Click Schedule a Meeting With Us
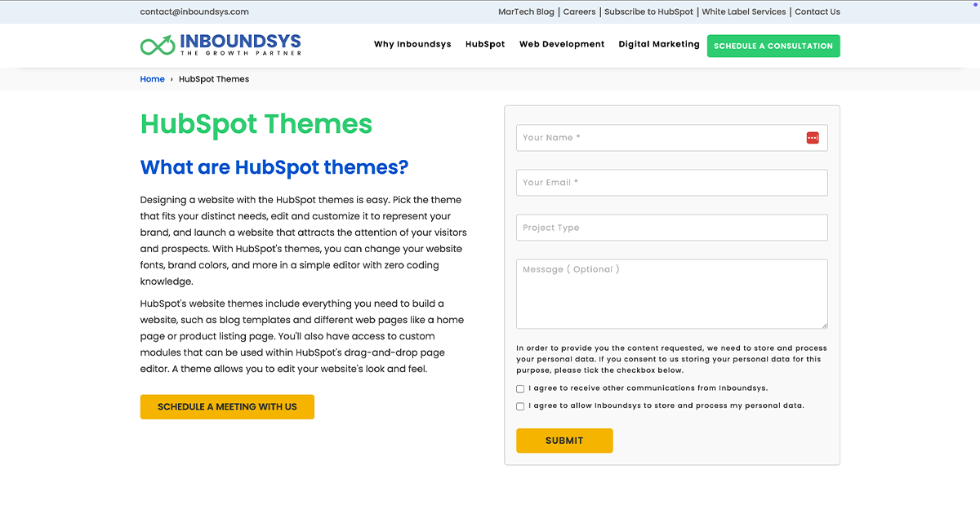980x514 pixels. 227,406
